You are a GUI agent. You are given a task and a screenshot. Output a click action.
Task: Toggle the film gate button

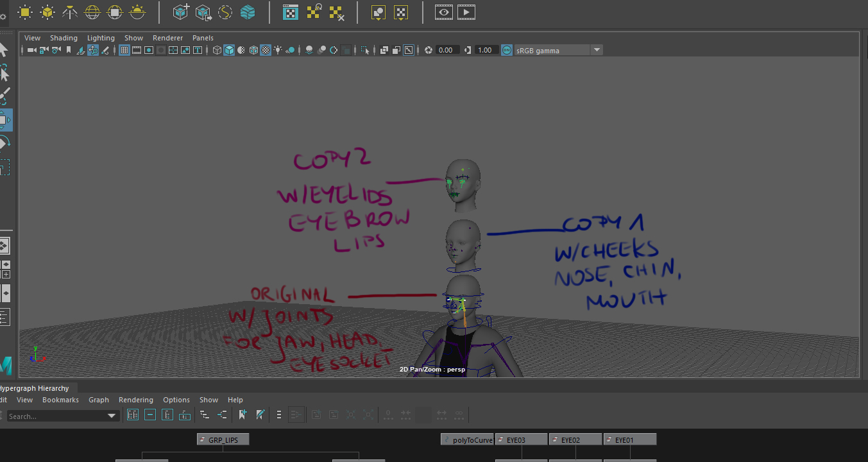(136, 50)
